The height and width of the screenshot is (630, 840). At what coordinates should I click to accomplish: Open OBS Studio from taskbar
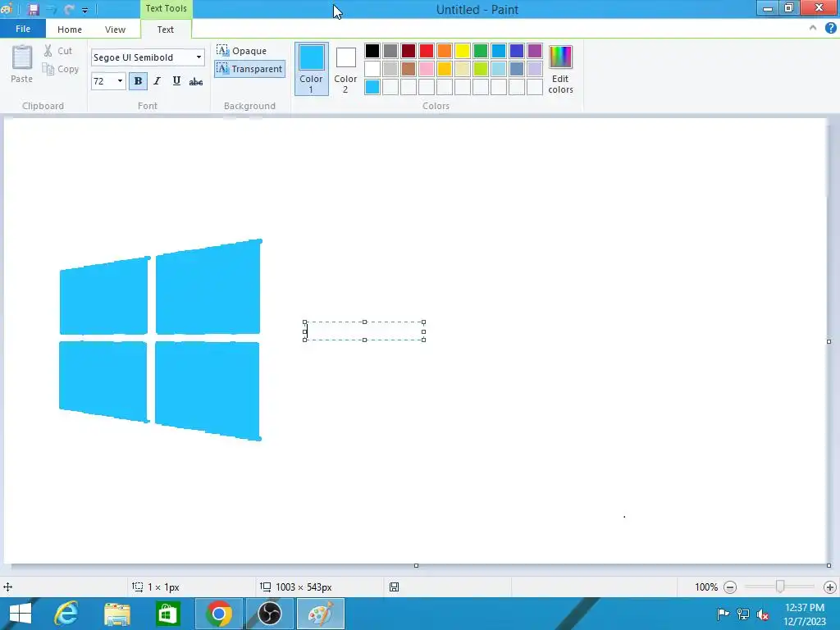point(269,614)
